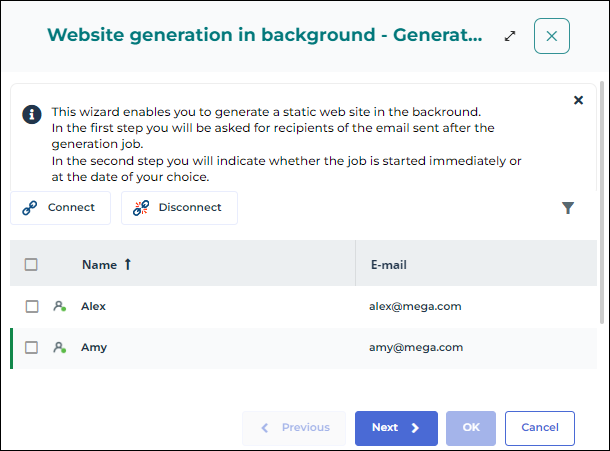Close the wizard with the X button

[552, 36]
